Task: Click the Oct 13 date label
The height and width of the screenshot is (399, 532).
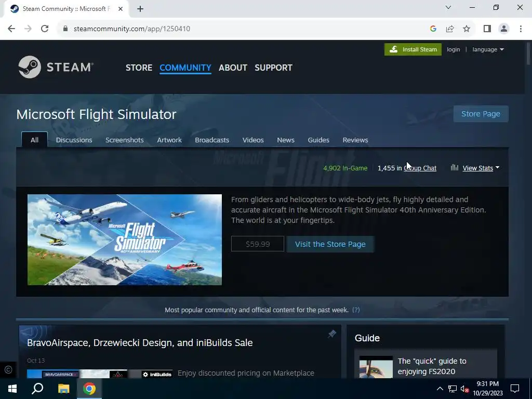Action: (36, 361)
